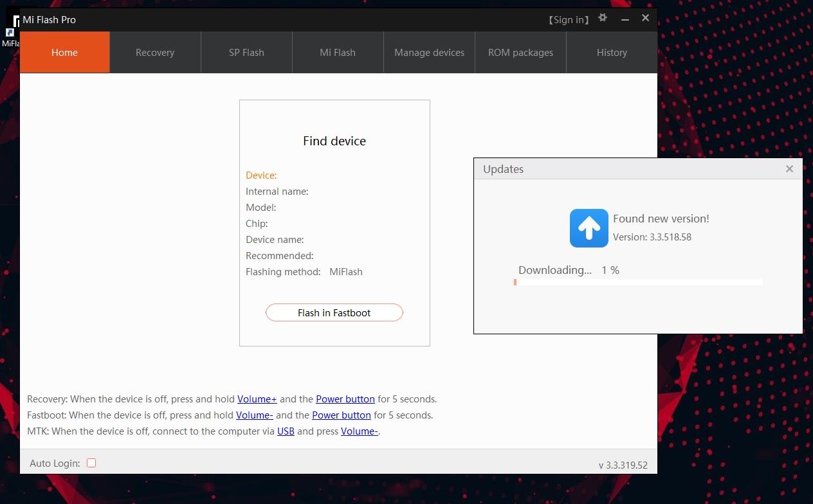Open the MiFlash desktop shortcut
The image size is (813, 504).
pos(10,32)
